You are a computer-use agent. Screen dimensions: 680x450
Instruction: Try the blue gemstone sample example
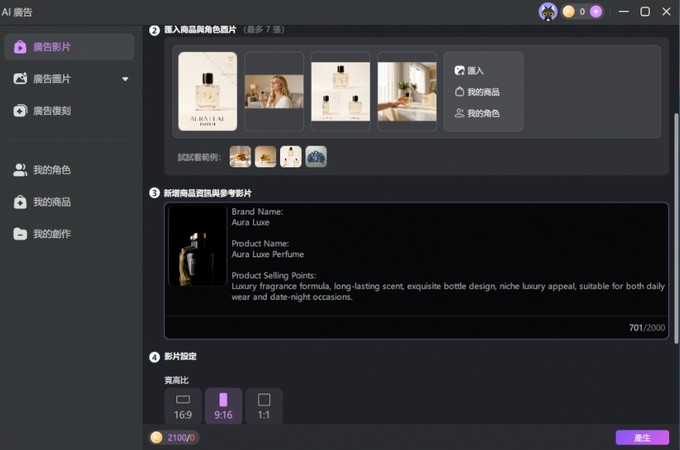316,157
